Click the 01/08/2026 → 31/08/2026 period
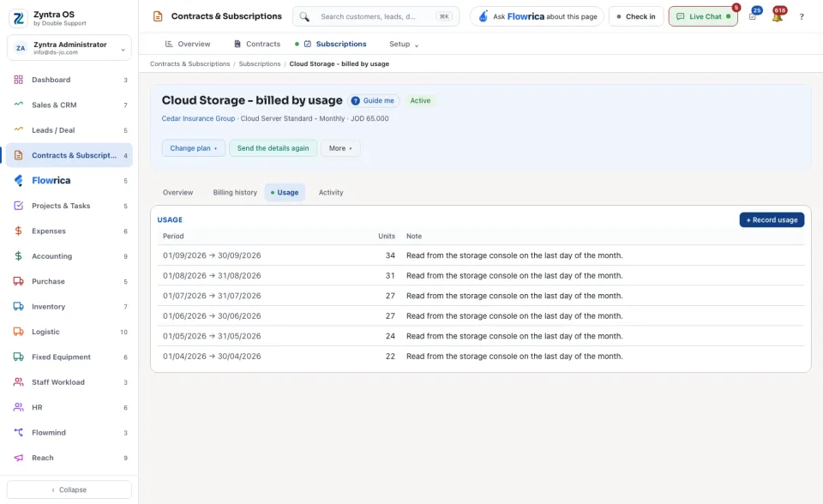Viewport: 823px width, 504px height. [x=212, y=276]
